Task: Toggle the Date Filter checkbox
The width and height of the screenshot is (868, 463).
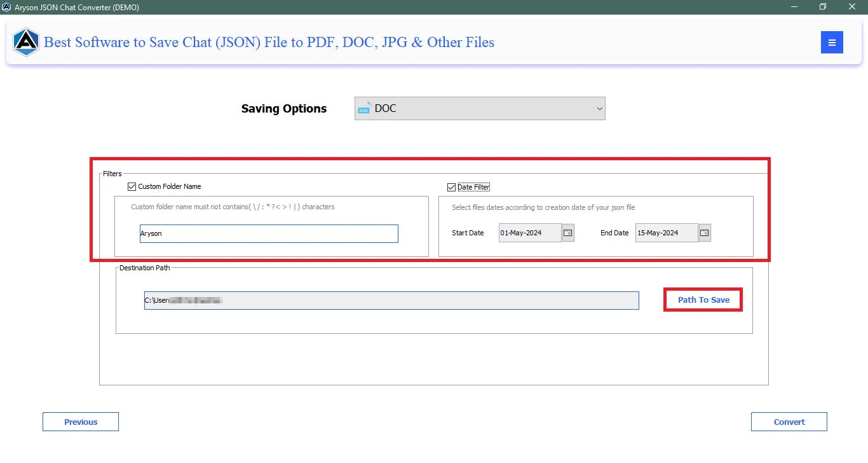Action: pos(451,187)
